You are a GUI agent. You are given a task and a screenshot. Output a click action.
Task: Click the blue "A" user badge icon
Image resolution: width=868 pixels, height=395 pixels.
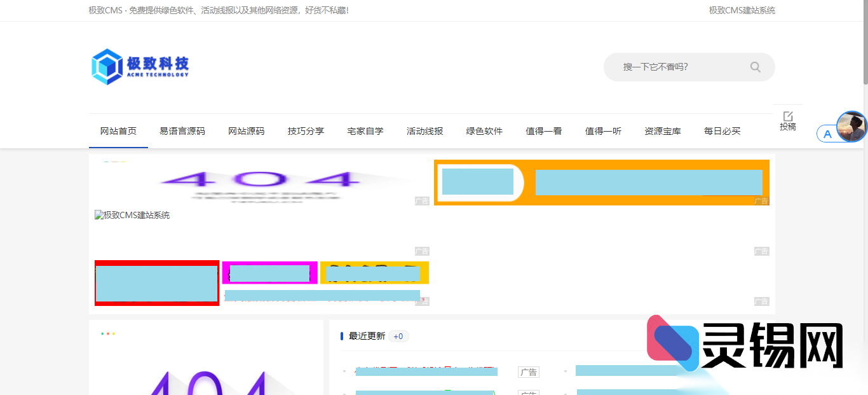827,134
